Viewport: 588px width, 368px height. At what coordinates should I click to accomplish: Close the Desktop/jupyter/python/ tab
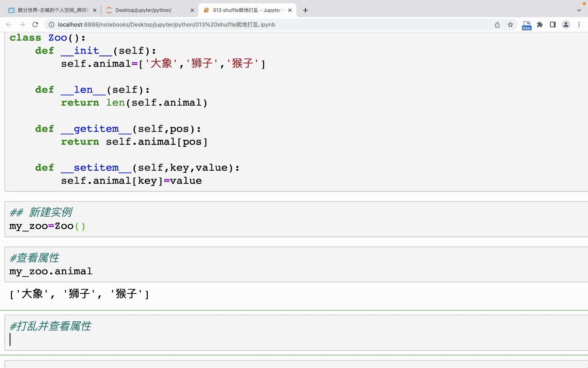pos(192,10)
